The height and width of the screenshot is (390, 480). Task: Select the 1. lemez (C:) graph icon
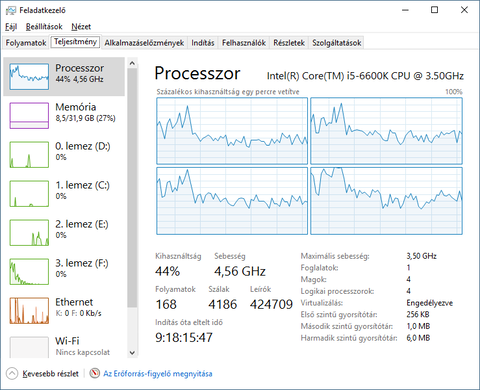tap(29, 194)
